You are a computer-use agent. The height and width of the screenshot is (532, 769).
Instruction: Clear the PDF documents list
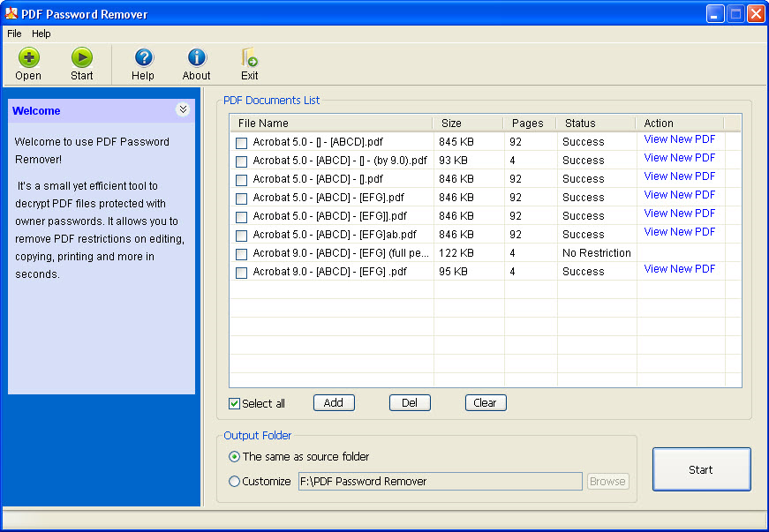[x=485, y=402]
